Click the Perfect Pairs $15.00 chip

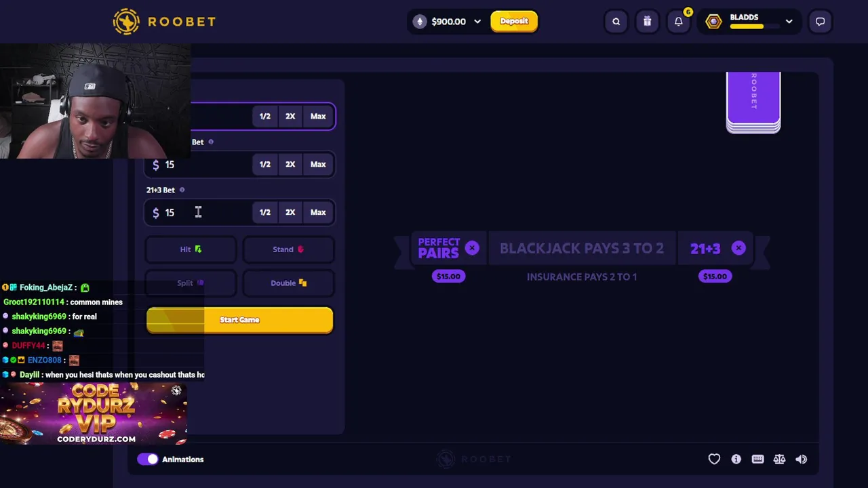coord(448,276)
